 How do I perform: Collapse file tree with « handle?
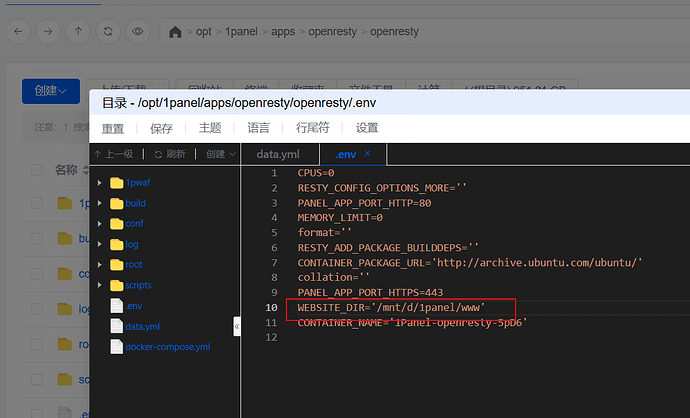tap(237, 326)
